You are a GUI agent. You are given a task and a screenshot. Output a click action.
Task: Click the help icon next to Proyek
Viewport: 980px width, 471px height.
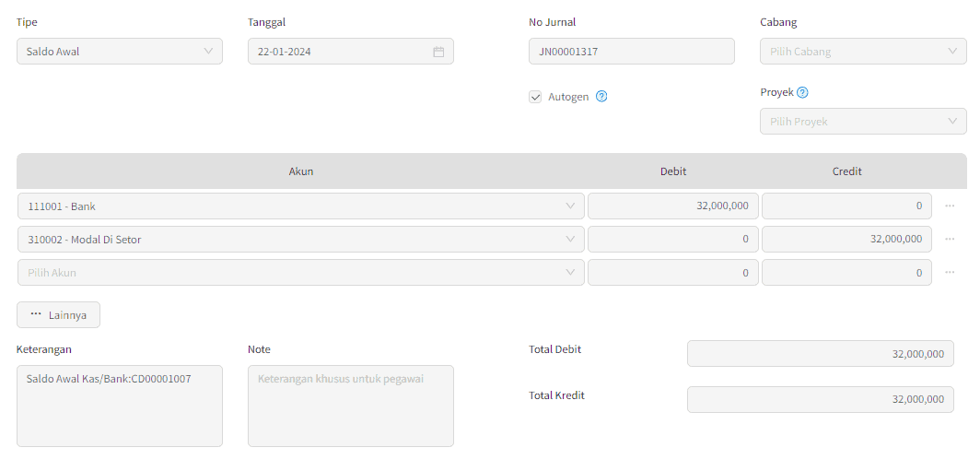(802, 92)
